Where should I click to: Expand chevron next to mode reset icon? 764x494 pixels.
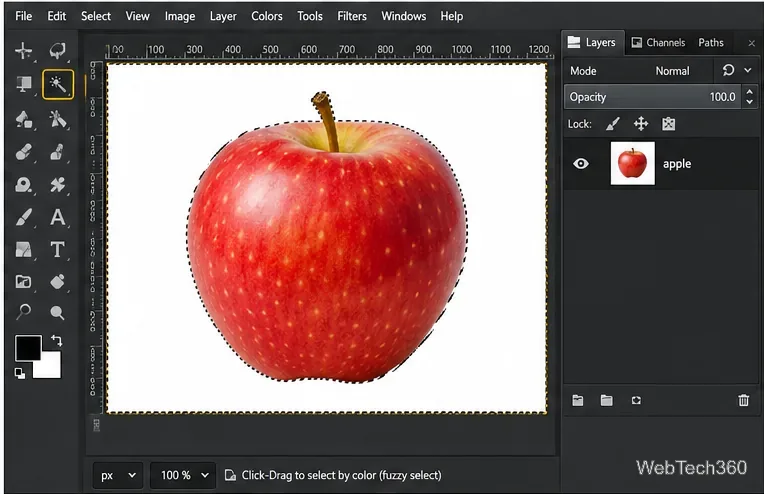[748, 71]
